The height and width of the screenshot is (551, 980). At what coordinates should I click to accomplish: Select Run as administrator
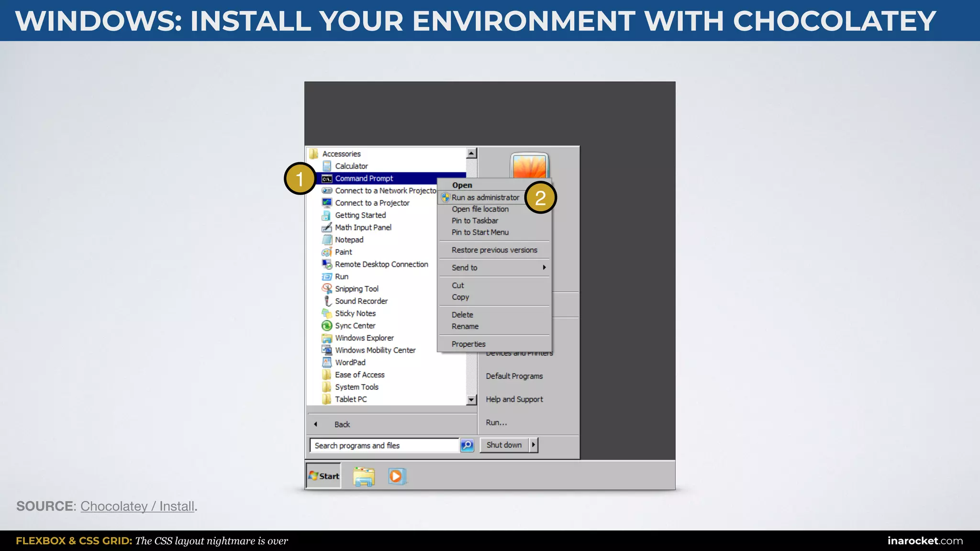coord(485,198)
